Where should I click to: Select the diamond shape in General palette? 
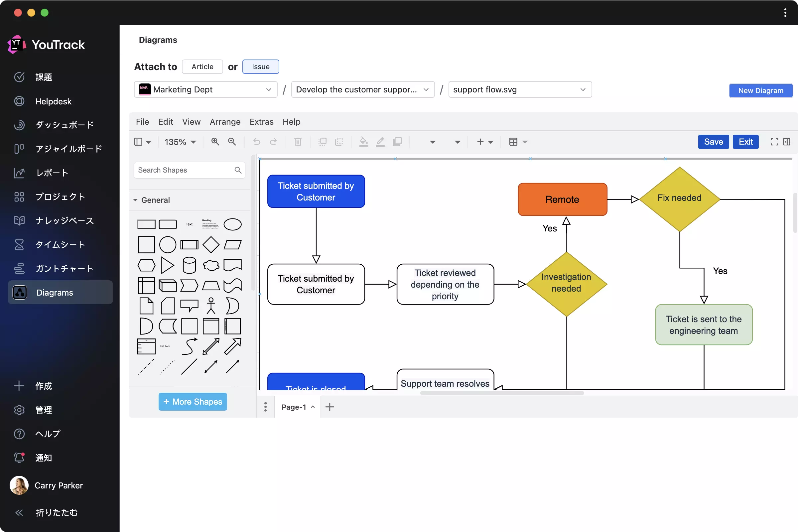211,245
